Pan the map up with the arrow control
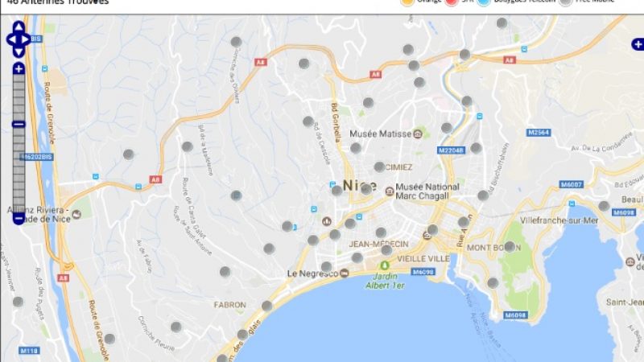This screenshot has height=362, width=644. (x=19, y=27)
